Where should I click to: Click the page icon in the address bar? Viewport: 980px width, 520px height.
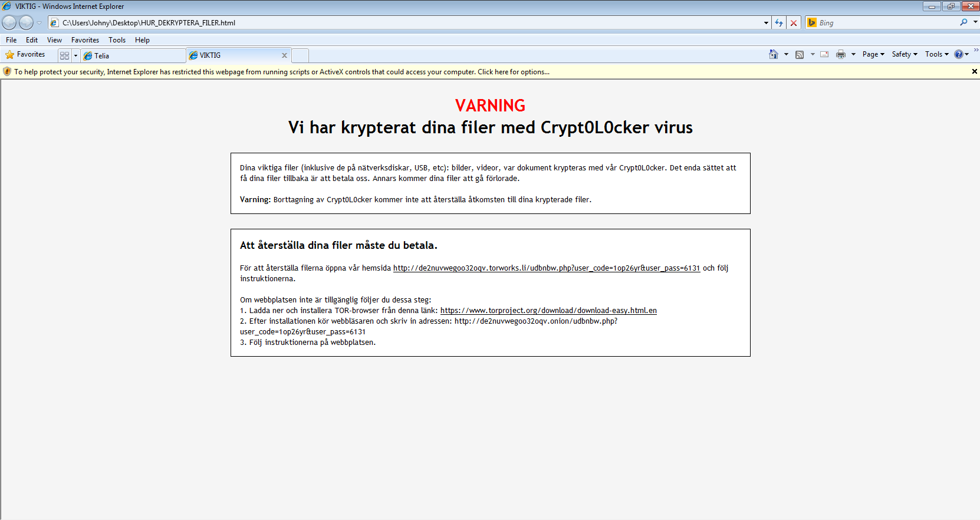55,23
